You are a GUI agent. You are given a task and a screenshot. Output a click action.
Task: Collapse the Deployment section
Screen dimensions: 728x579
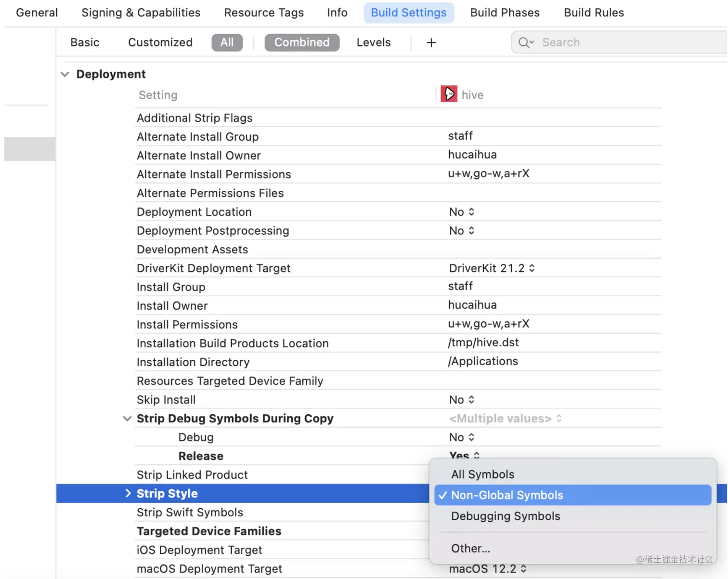point(65,74)
